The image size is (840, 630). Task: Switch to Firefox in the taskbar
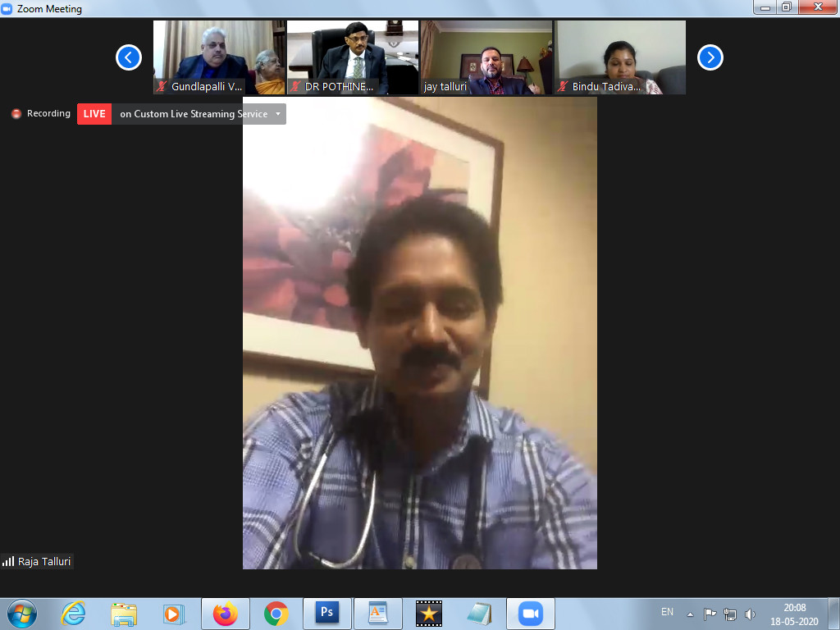225,613
